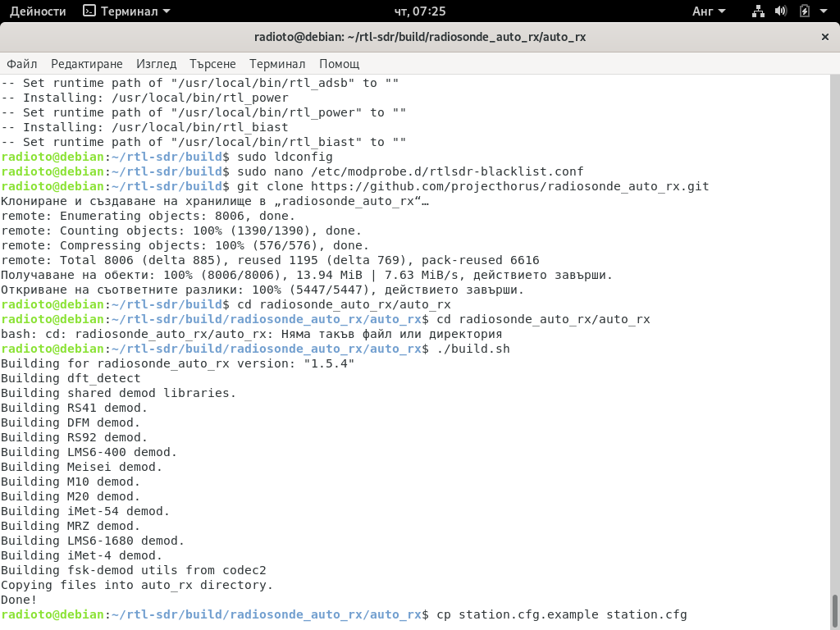The height and width of the screenshot is (630, 840).
Task: Click the 'Клониране и създаване на хранилище' line
Action: click(214, 202)
